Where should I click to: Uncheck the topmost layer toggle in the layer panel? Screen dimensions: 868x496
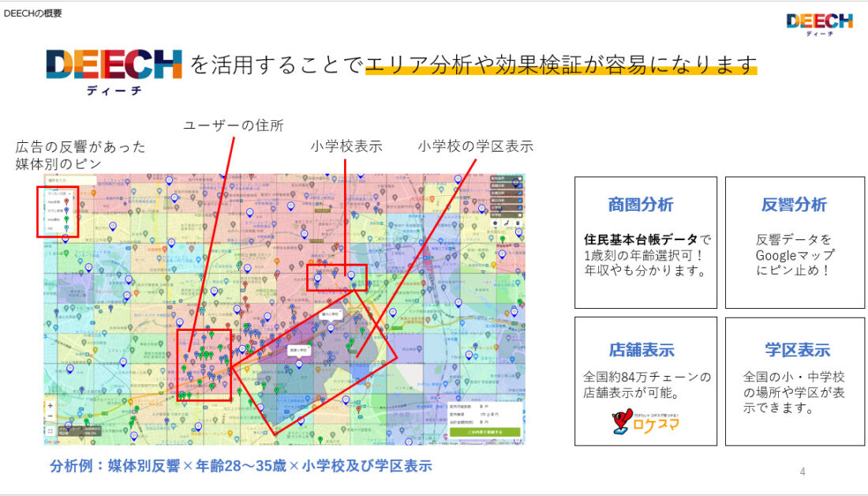pyautogui.click(x=520, y=178)
